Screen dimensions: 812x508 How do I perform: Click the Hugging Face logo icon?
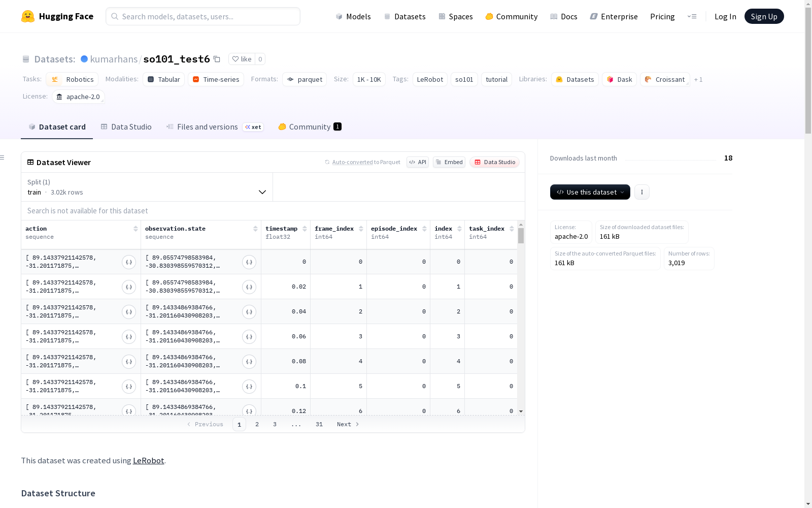28,16
